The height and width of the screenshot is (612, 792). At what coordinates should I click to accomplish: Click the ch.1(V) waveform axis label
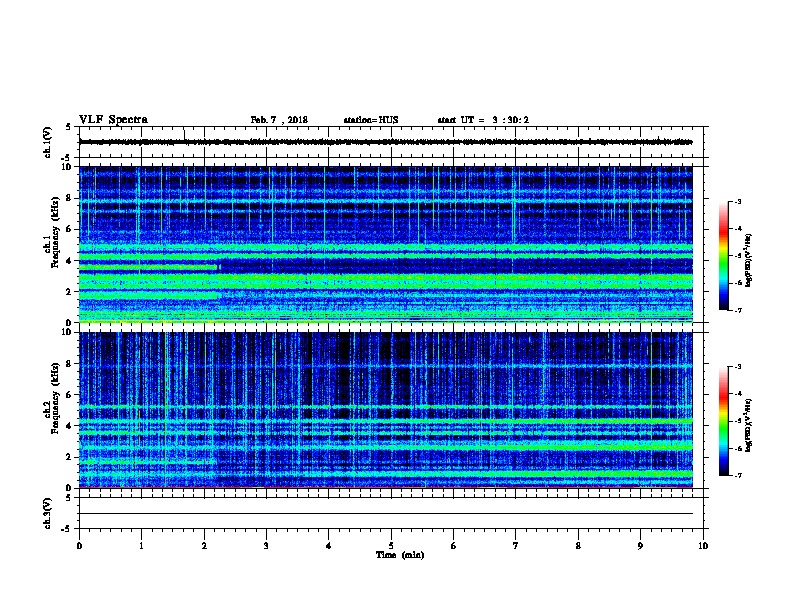tap(47, 142)
